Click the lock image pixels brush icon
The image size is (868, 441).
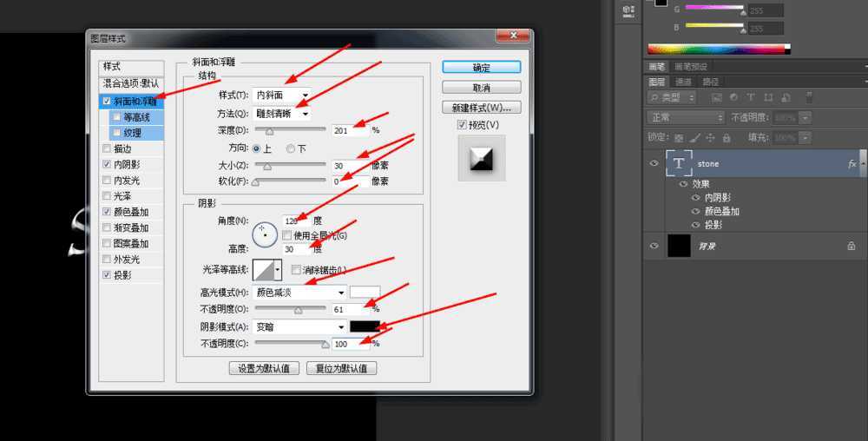coord(694,138)
